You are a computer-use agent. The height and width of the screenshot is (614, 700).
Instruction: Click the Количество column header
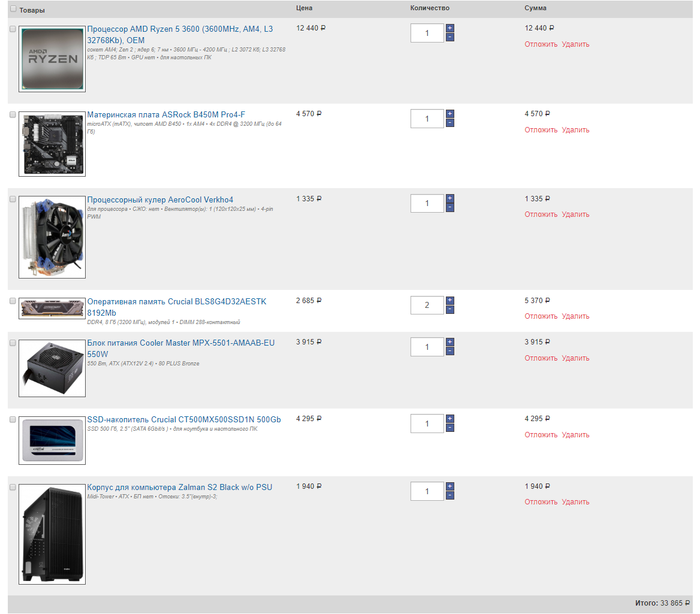point(430,8)
